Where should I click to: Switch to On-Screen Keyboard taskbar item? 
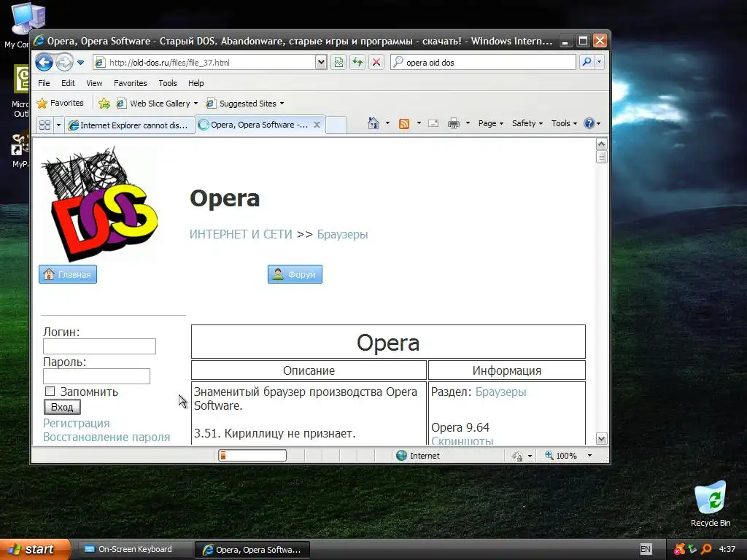pos(134,550)
